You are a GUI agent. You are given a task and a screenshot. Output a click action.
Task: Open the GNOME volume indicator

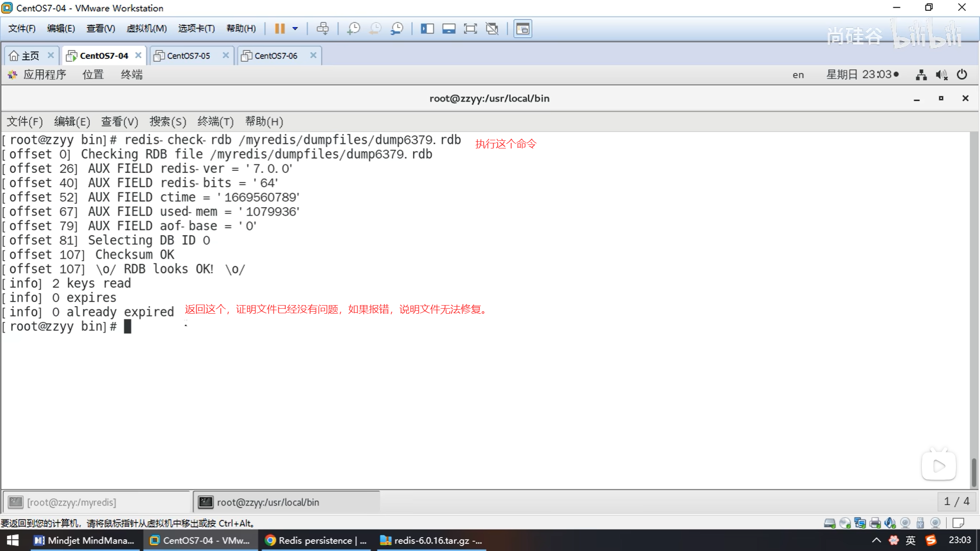941,75
